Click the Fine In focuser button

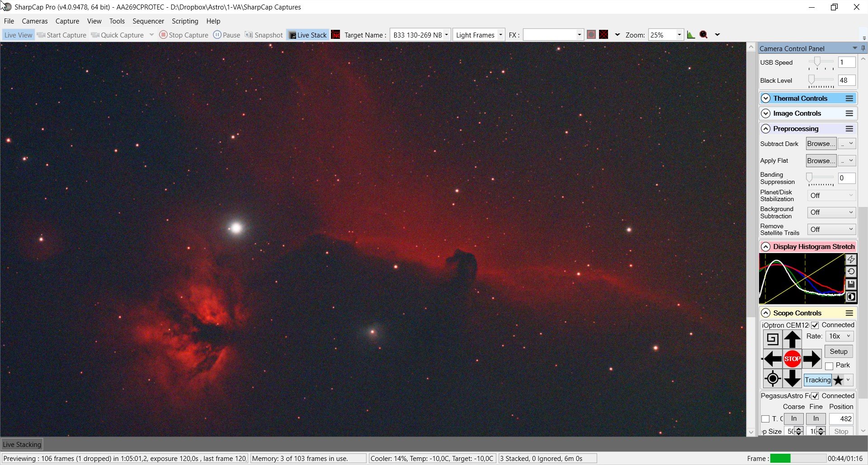pyautogui.click(x=816, y=419)
